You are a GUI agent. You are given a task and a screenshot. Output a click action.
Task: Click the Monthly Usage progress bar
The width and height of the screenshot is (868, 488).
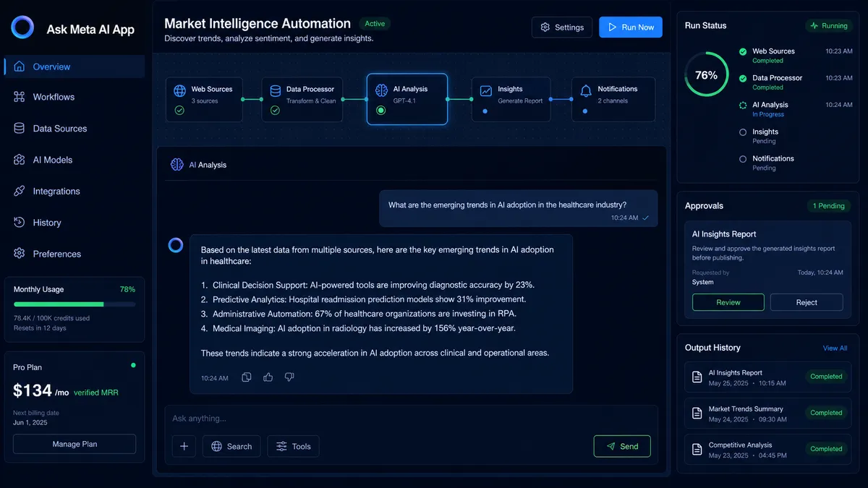[75, 304]
